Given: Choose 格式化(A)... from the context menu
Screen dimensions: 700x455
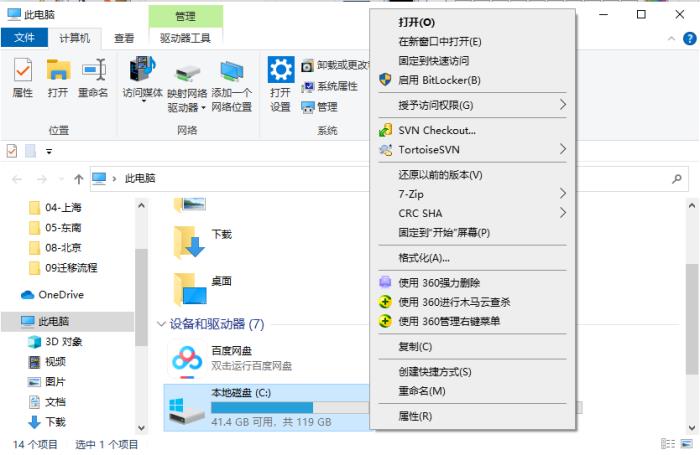Looking at the screenshot, I should 424,258.
